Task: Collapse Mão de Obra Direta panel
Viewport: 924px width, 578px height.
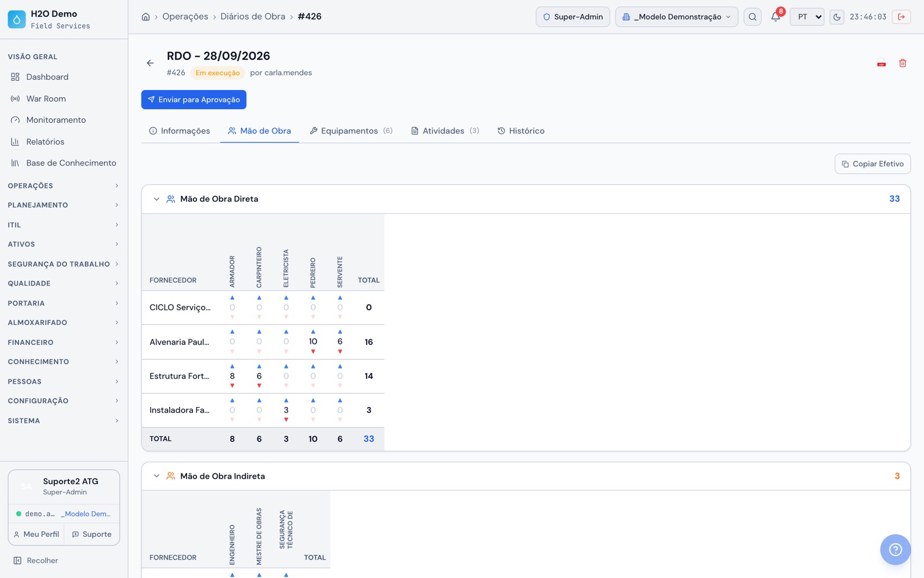Action: [157, 199]
